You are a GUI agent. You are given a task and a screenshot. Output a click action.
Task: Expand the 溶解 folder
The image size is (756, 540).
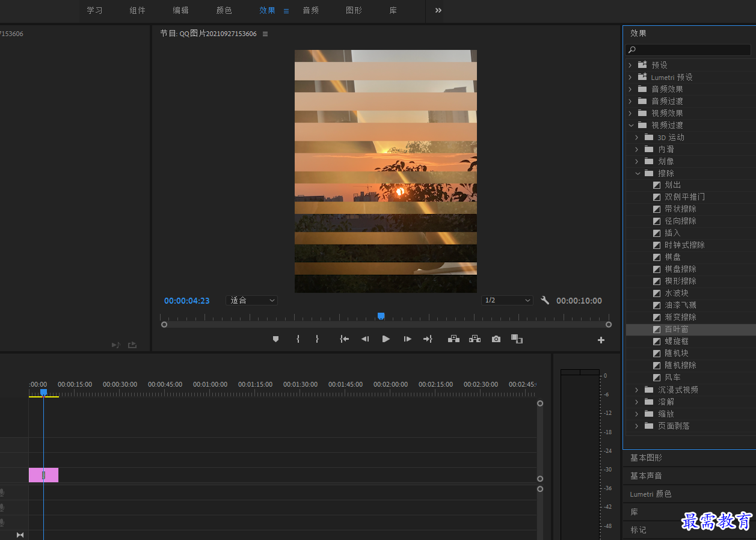[x=637, y=402]
